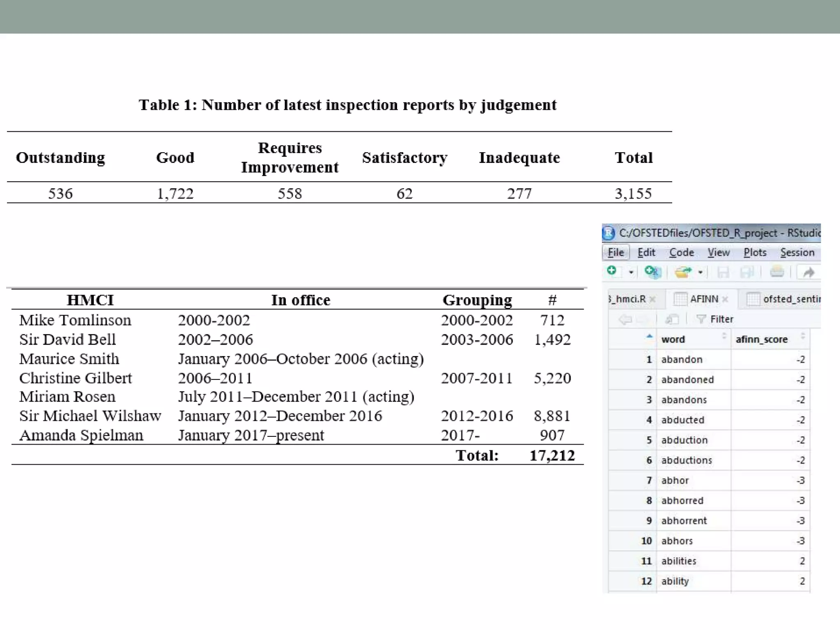840x630 pixels.
Task: Click the back arrow in data viewer
Action: (x=625, y=319)
